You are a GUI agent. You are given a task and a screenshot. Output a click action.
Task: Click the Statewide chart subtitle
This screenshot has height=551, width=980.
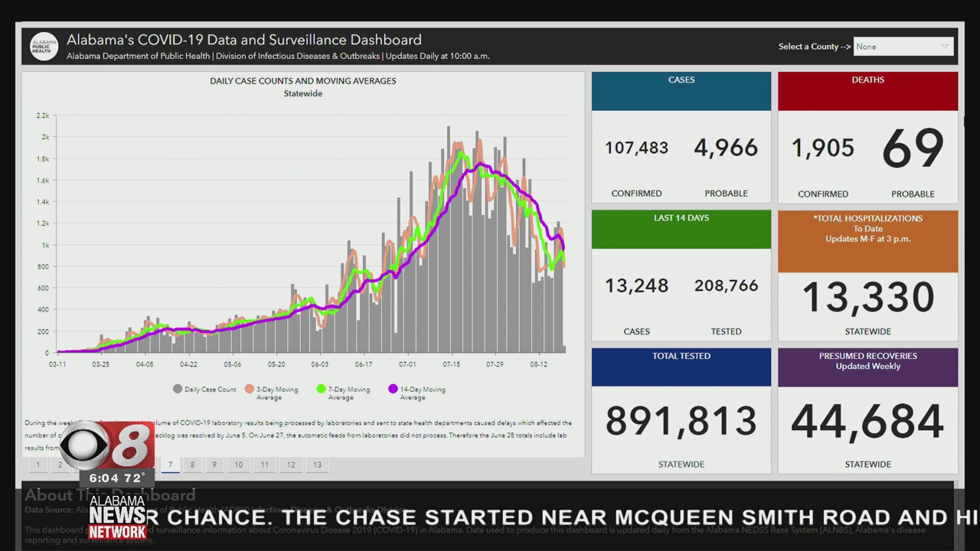pos(303,93)
